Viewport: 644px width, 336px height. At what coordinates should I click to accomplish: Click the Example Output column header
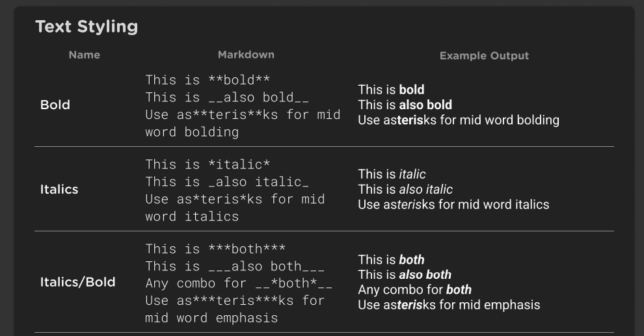[x=484, y=56]
